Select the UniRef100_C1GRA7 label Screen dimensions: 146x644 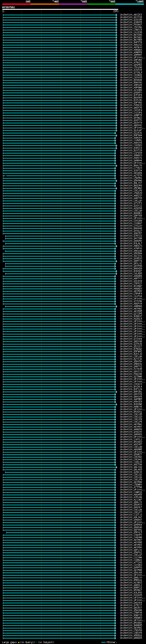click(131, 223)
